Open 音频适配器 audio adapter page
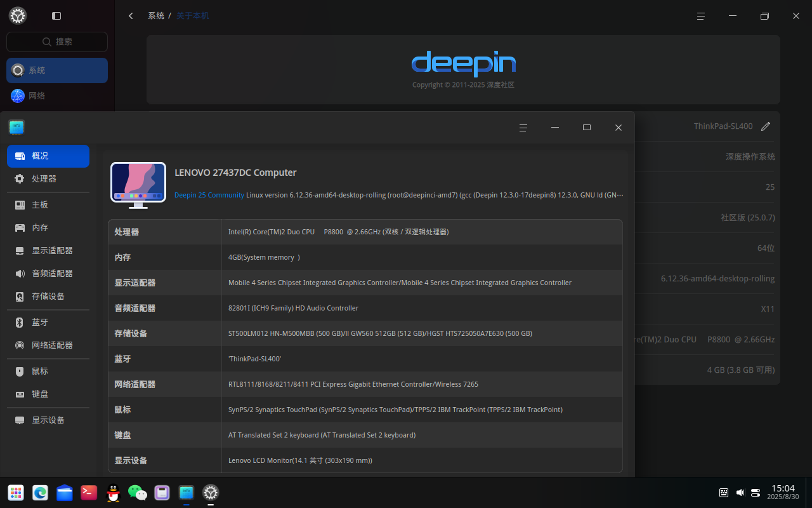Viewport: 812px width, 508px height. 48,274
